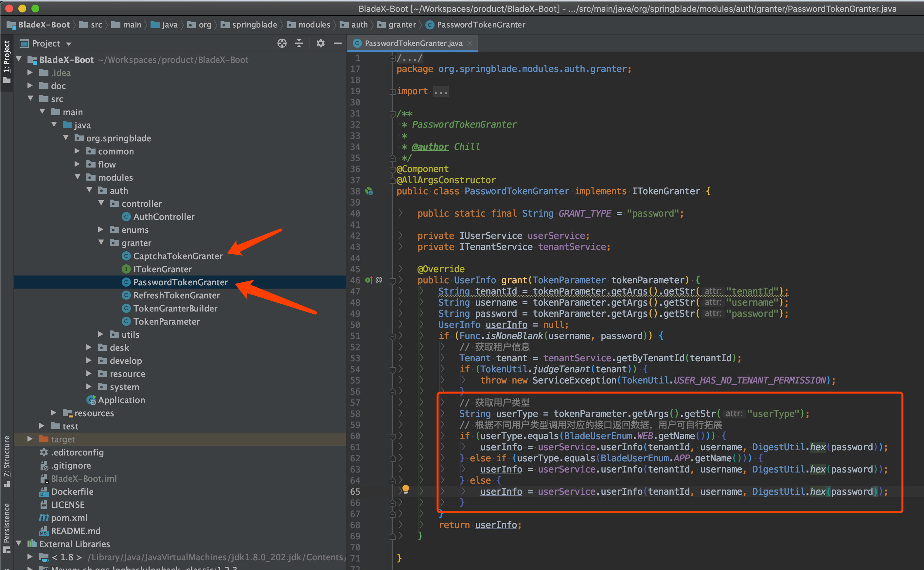
Task: Toggle the 1: Project tool window tab
Action: pos(7,62)
